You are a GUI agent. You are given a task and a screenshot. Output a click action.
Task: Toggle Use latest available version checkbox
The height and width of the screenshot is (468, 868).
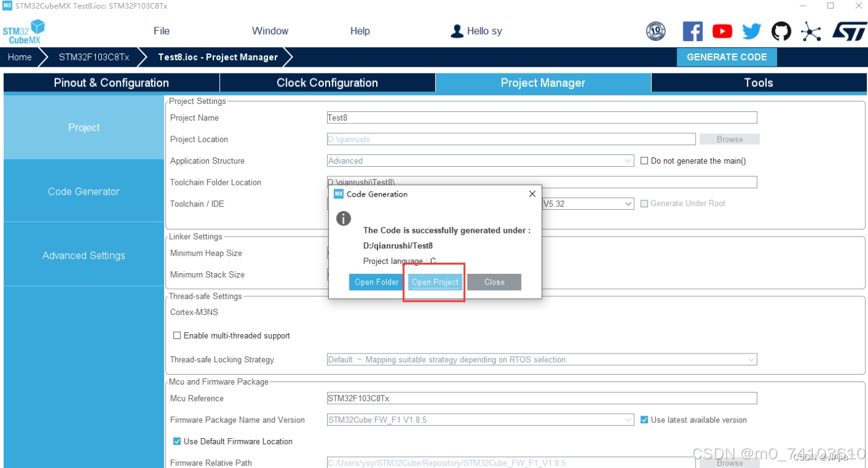click(x=645, y=420)
